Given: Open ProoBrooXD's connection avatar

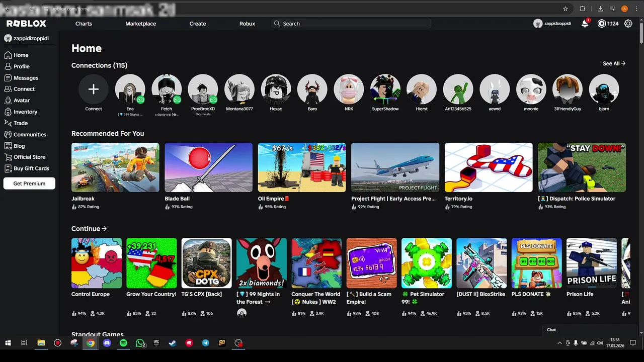Looking at the screenshot, I should pyautogui.click(x=203, y=89).
